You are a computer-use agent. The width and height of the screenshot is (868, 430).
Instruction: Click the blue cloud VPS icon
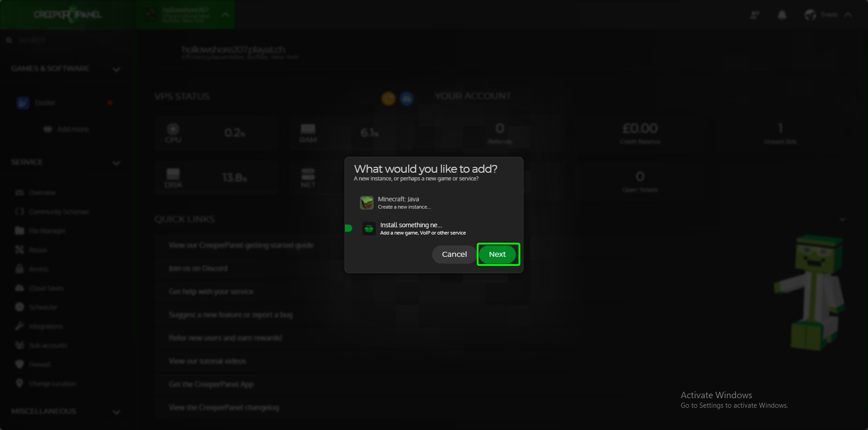click(x=407, y=98)
